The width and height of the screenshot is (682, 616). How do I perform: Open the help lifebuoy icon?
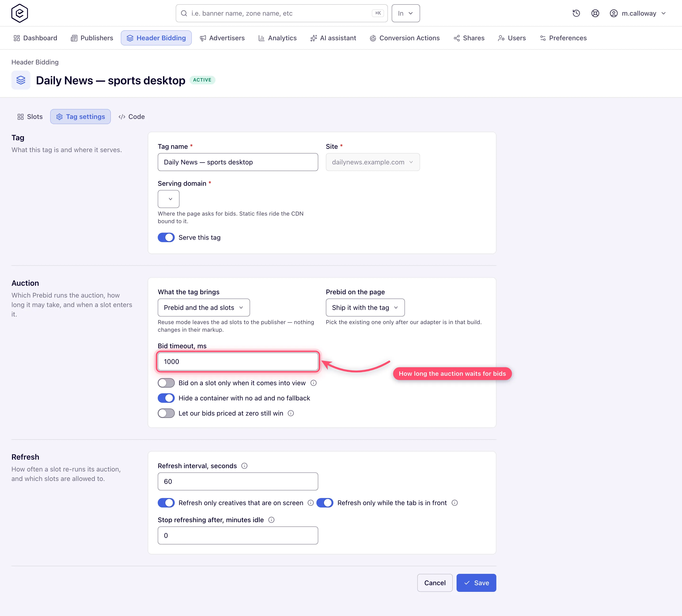(595, 13)
